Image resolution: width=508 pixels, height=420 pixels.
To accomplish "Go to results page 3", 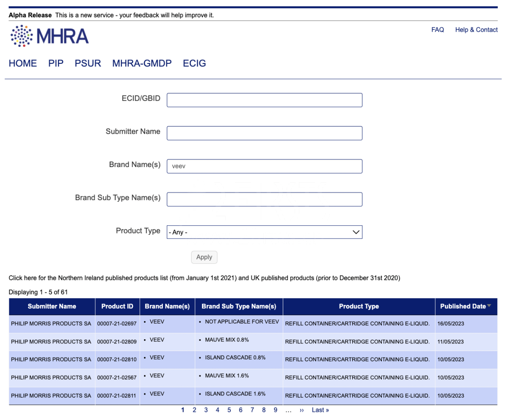I will coord(206,410).
